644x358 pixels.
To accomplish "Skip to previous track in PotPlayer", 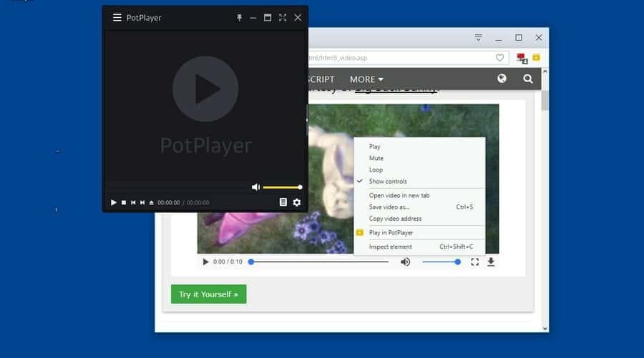I will (133, 202).
